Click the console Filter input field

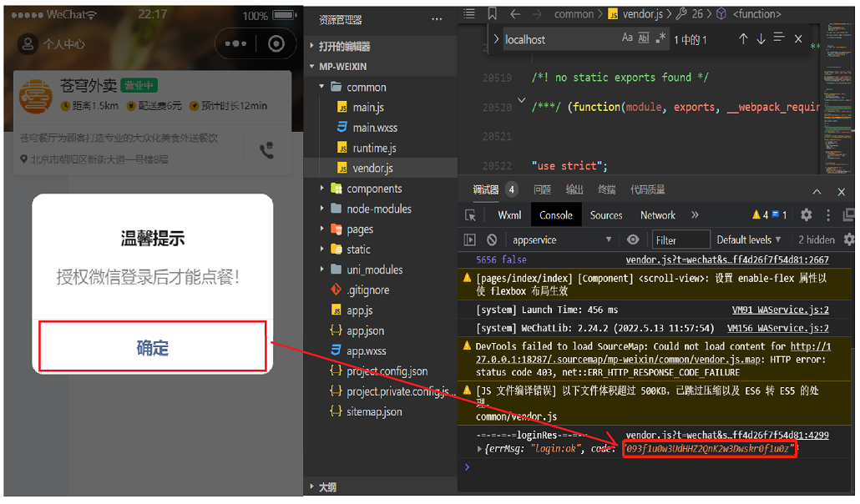point(680,240)
